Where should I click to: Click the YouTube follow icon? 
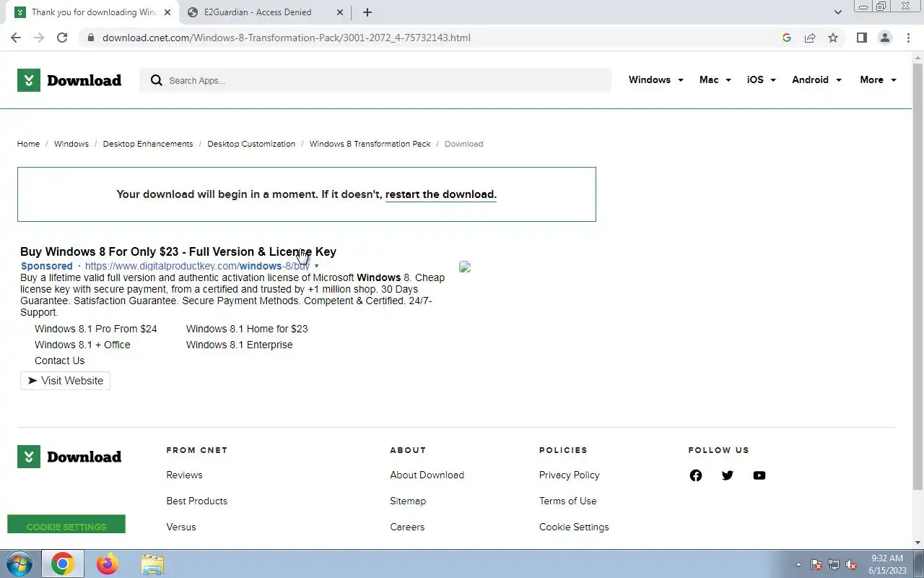click(759, 475)
